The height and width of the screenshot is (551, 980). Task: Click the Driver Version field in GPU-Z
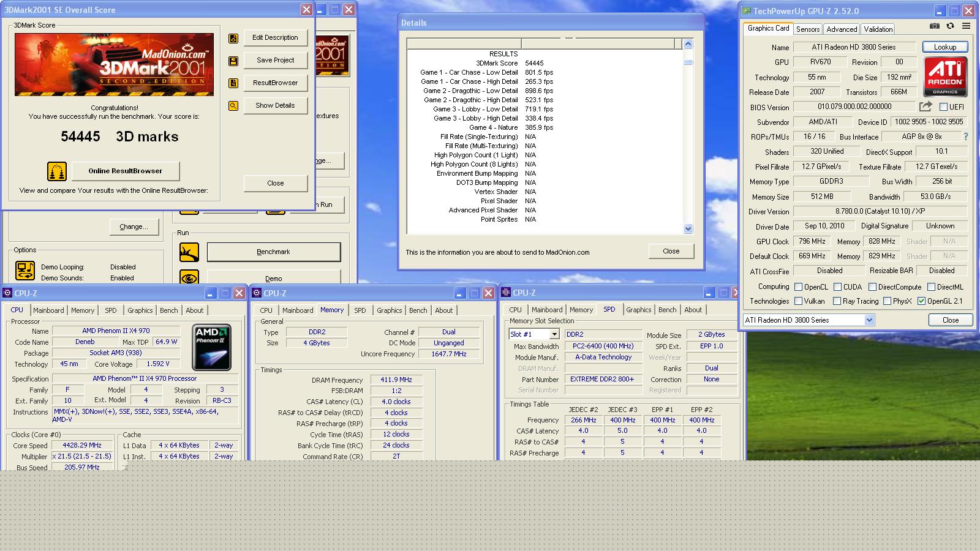880,211
